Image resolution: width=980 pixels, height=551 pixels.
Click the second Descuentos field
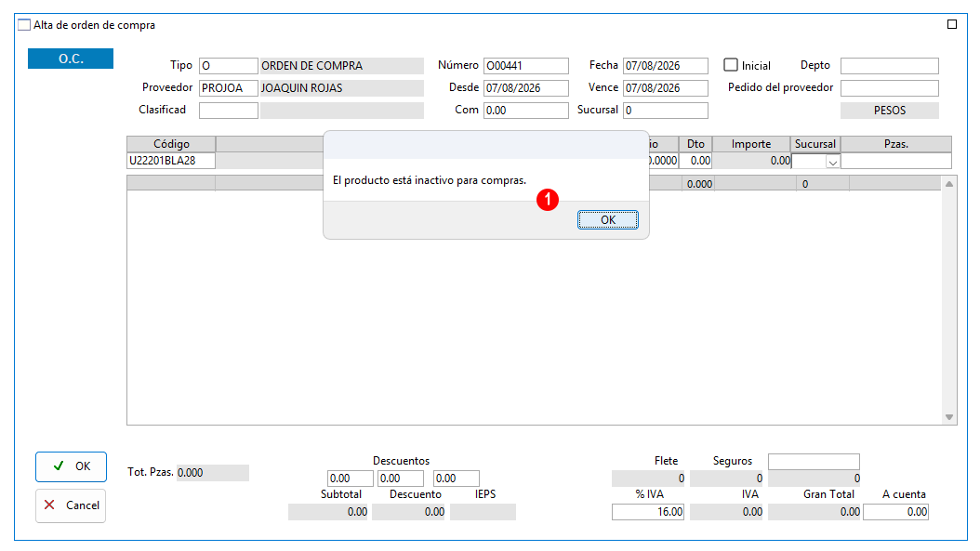[x=400, y=479]
